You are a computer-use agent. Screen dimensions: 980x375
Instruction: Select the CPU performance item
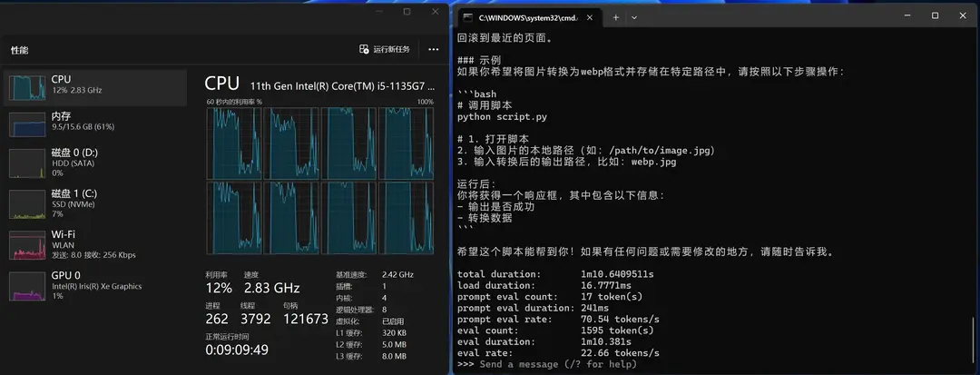[x=95, y=87]
